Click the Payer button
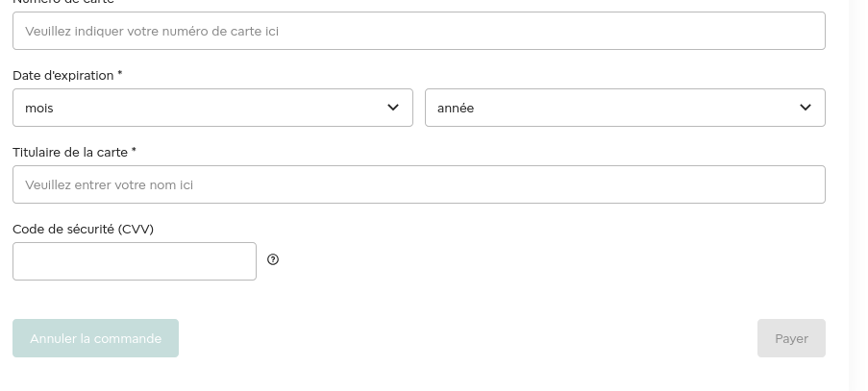Image resolution: width=868 pixels, height=391 pixels. (x=791, y=338)
